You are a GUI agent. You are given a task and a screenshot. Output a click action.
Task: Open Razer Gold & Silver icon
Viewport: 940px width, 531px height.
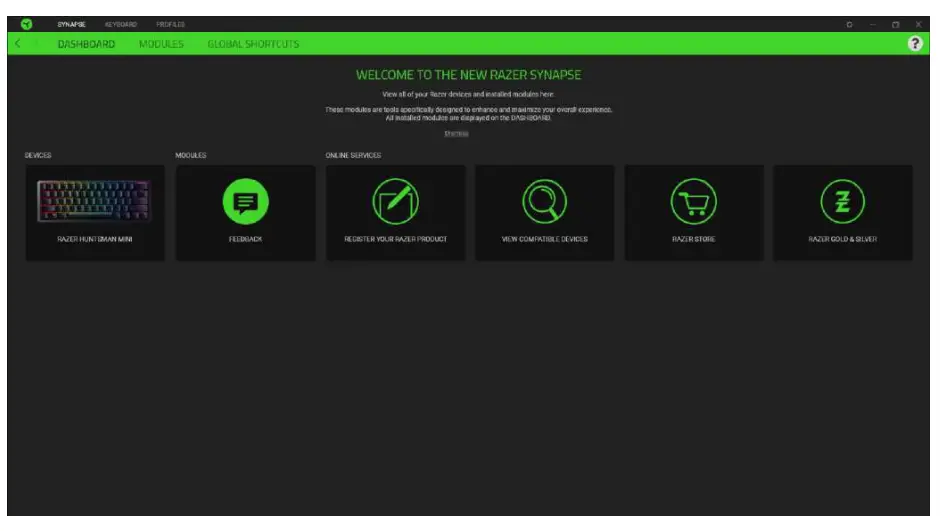pos(842,201)
